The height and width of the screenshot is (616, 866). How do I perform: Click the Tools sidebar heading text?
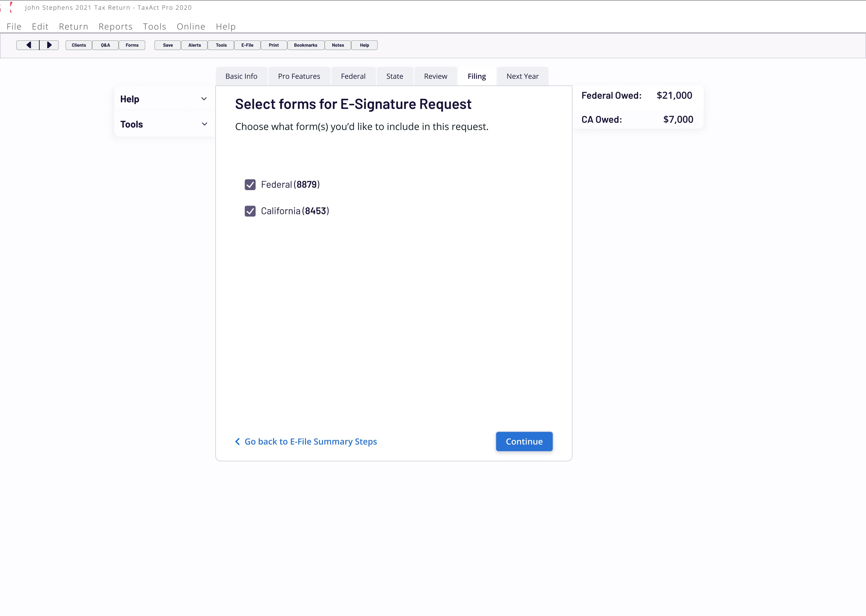[x=131, y=125]
